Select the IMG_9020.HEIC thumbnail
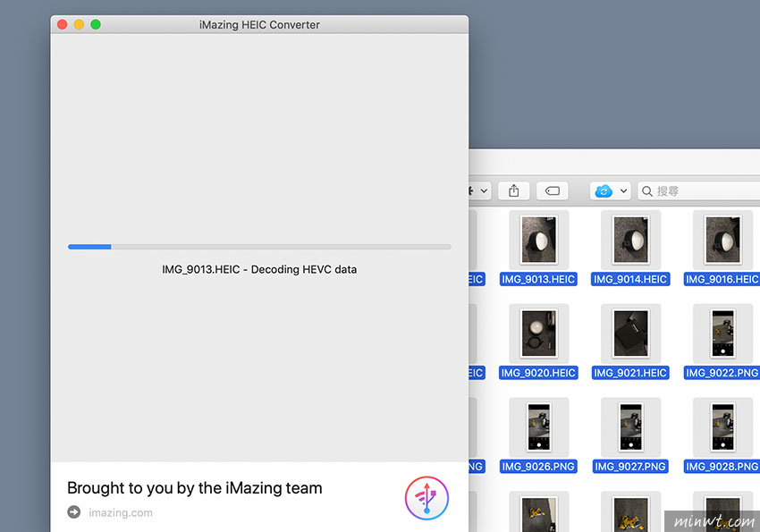The image size is (760, 532). pos(538,334)
